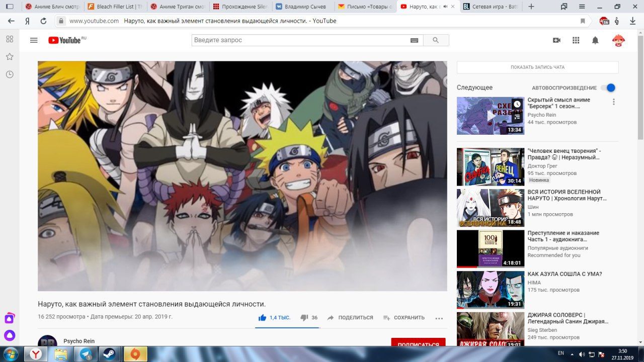
Task: Switch to 'Сетевая игра - Batt' tab
Action: 491,7
